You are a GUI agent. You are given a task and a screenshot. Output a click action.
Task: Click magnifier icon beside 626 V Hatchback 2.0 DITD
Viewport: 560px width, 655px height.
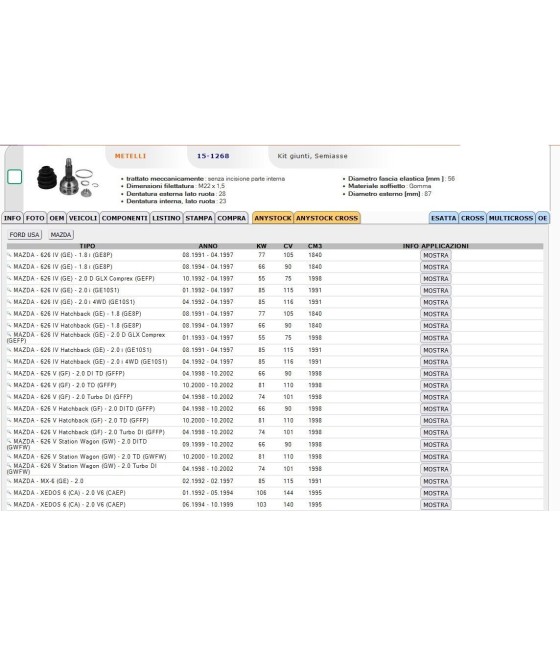pos(9,408)
